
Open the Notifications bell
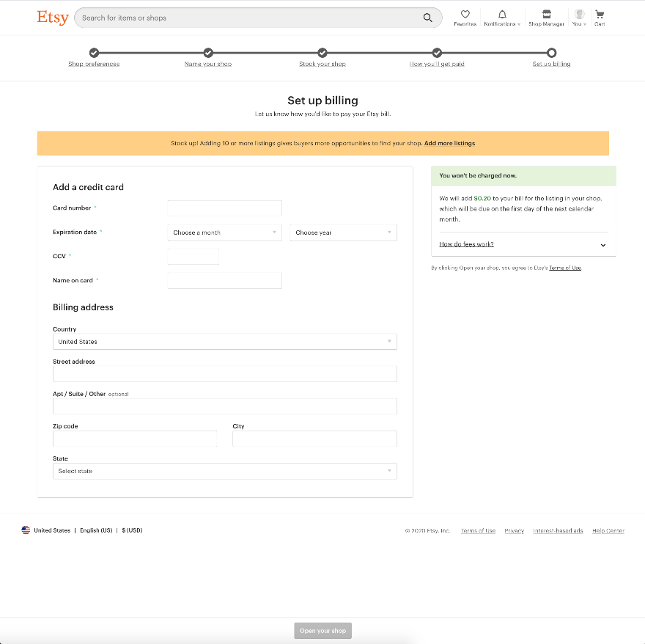(x=502, y=15)
